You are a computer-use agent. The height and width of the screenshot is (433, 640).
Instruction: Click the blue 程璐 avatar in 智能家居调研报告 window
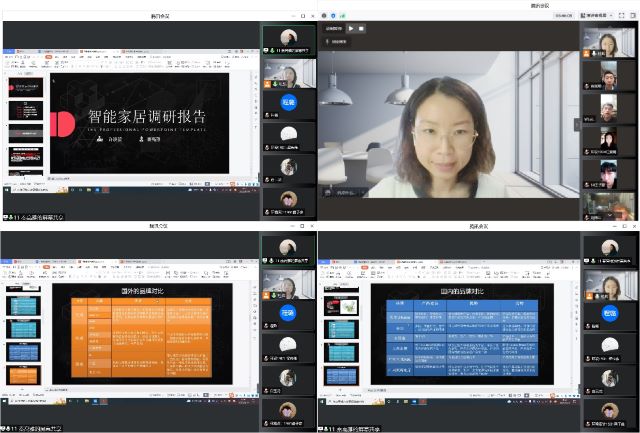pos(289,102)
